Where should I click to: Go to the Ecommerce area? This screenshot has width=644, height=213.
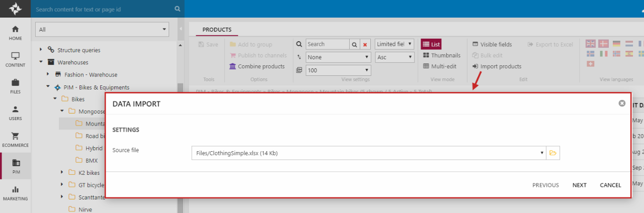point(15,139)
